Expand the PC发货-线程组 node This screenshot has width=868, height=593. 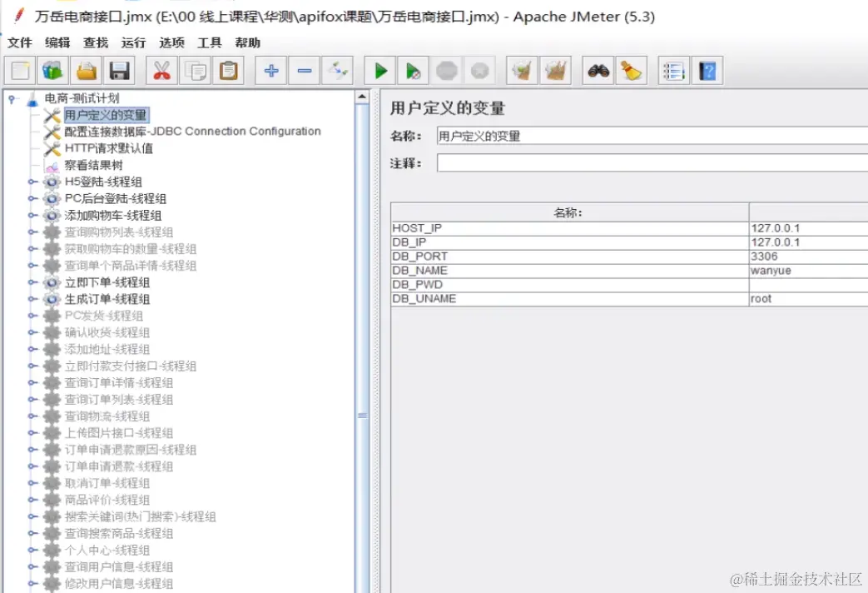[32, 316]
